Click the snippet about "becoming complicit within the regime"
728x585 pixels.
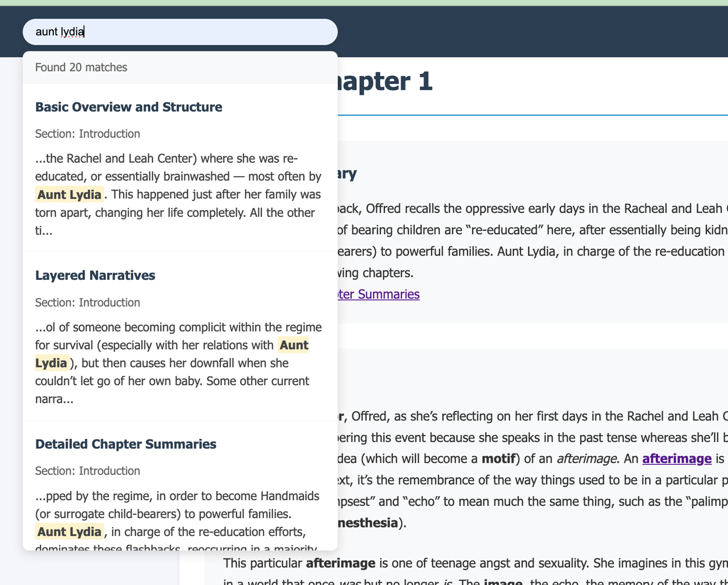[178, 363]
